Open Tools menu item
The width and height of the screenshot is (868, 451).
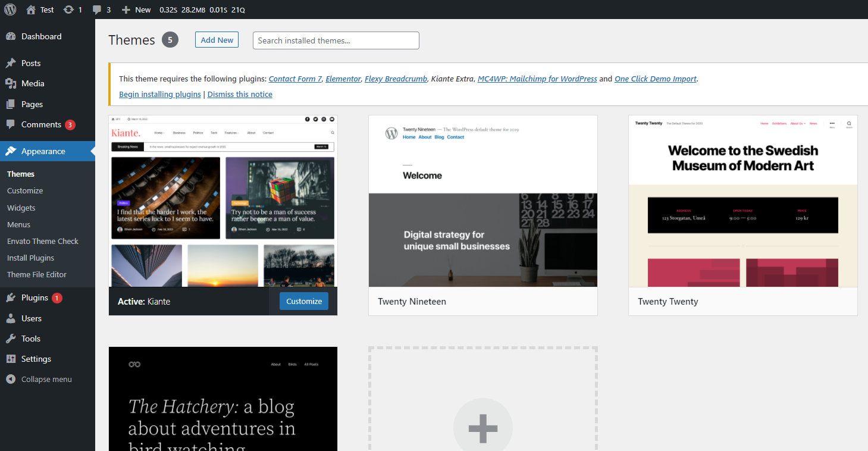coord(48,339)
